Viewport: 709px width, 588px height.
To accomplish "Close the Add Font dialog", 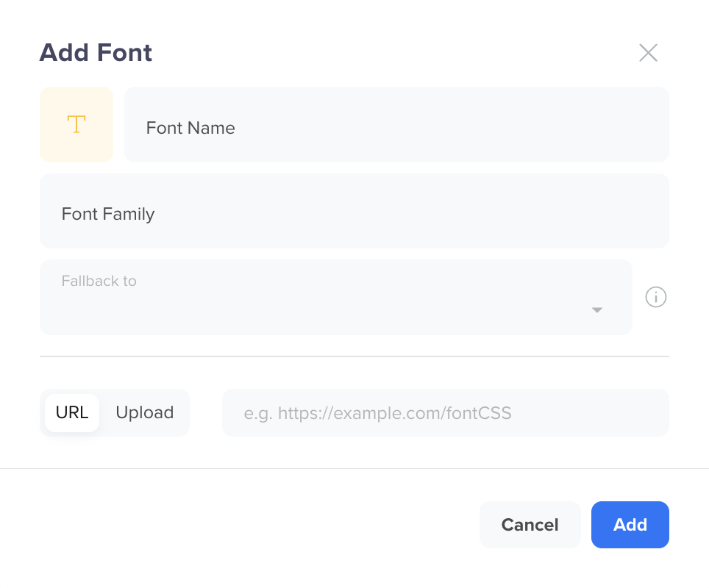I will (x=648, y=53).
